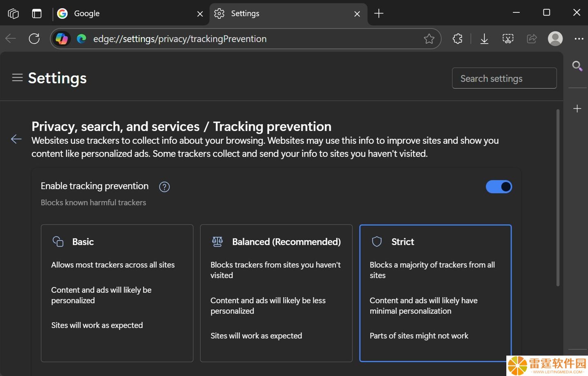Start a screenshot with the capture icon
This screenshot has height=376, width=588.
(508, 39)
